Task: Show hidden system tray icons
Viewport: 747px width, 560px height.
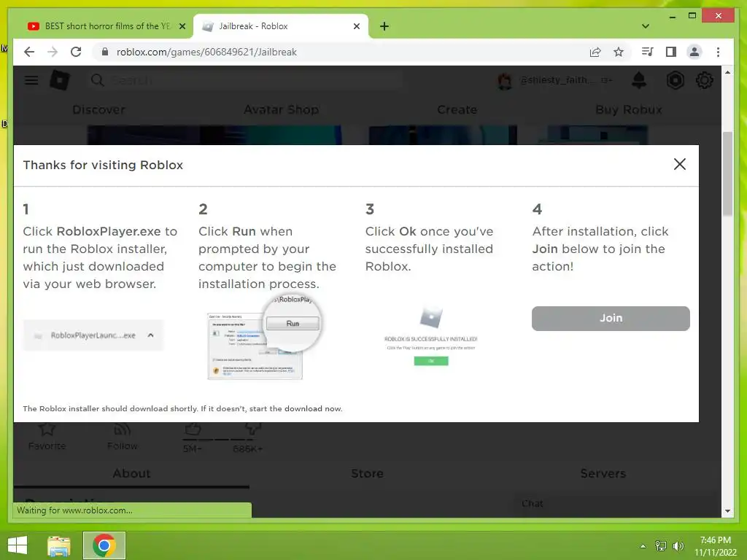Action: coord(643,546)
